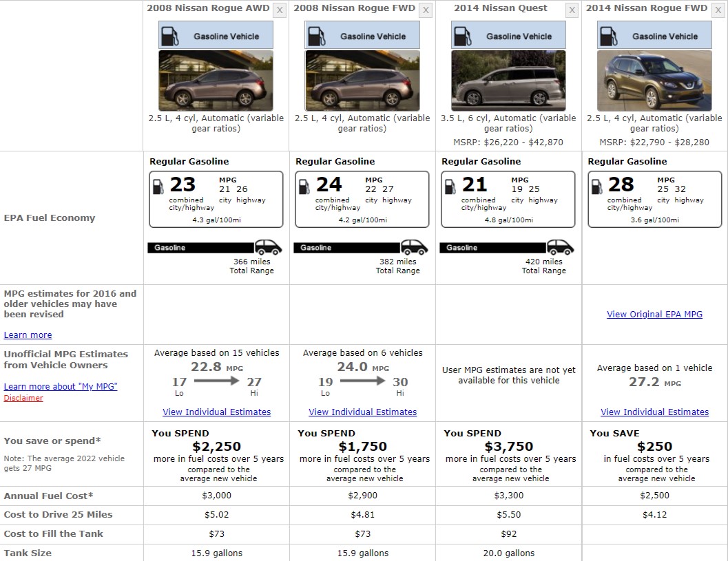Click fuel pump icon beside 28 MPG rating
The width and height of the screenshot is (728, 561).
point(596,187)
